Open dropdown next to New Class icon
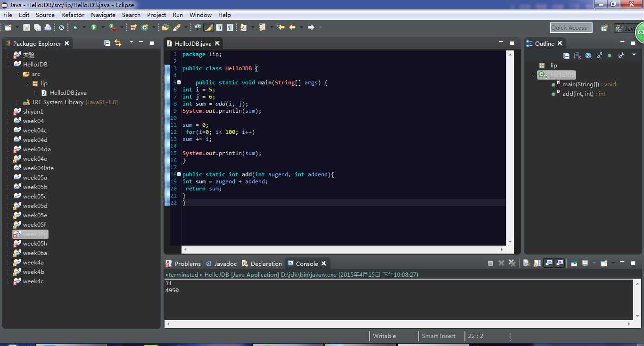The height and width of the screenshot is (346, 644). tap(154, 27)
